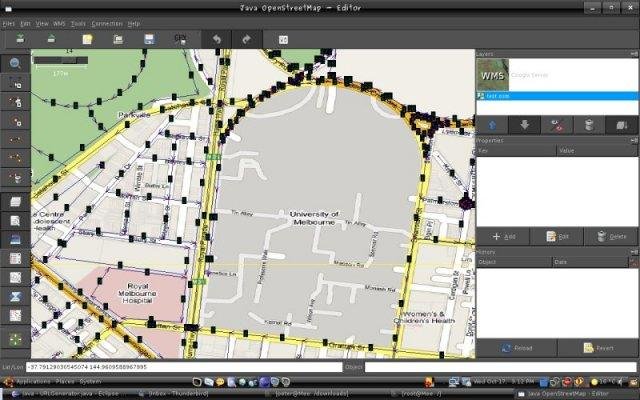Merge layer with the rightmost layer button

[622, 125]
